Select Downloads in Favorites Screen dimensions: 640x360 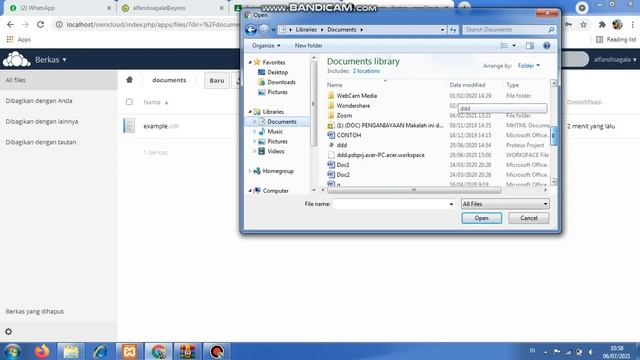281,82
